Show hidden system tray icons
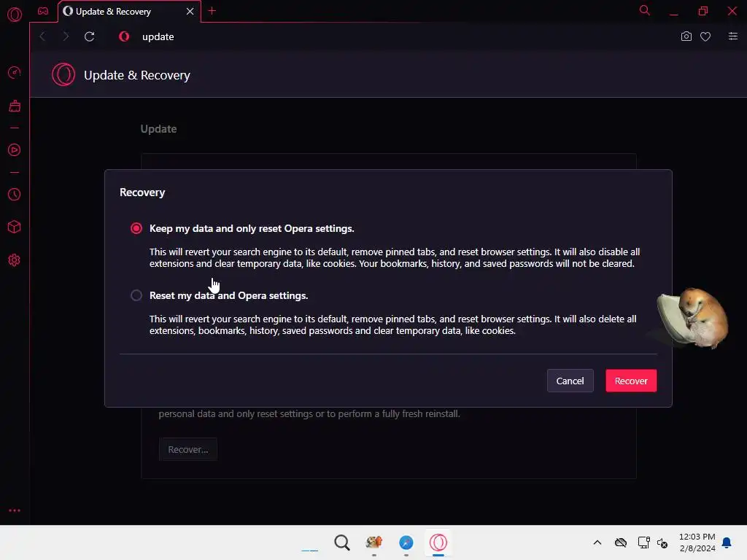This screenshot has width=747, height=560. [x=597, y=542]
